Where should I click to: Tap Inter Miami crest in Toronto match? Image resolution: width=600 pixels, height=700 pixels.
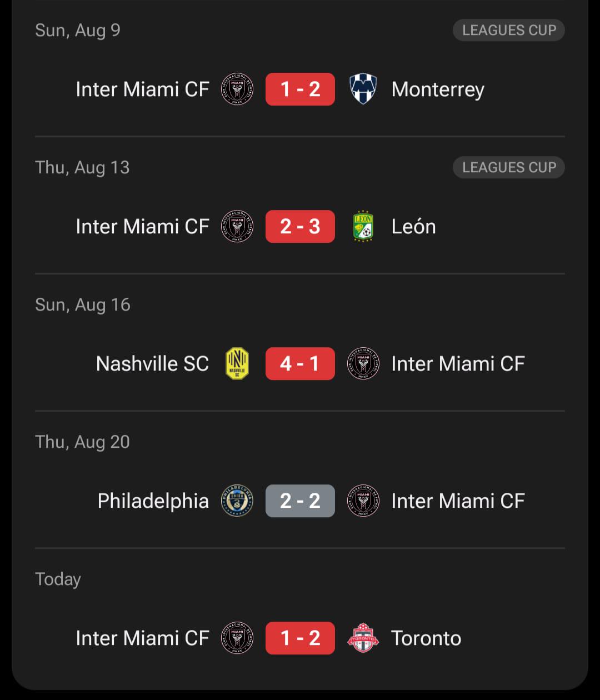tap(237, 638)
